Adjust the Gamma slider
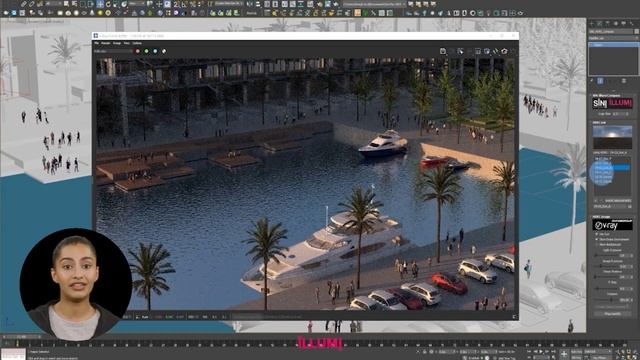 point(607,300)
